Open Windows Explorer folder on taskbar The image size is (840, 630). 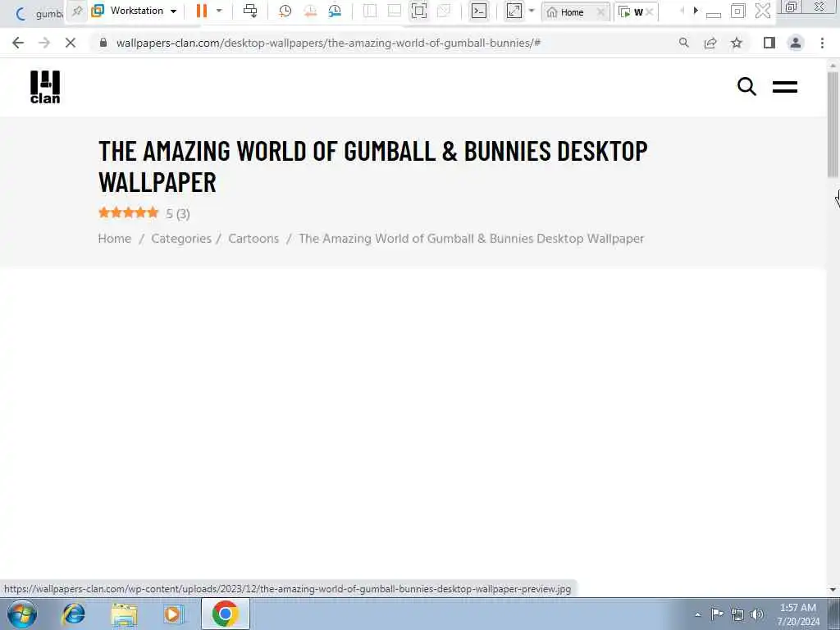click(x=124, y=614)
